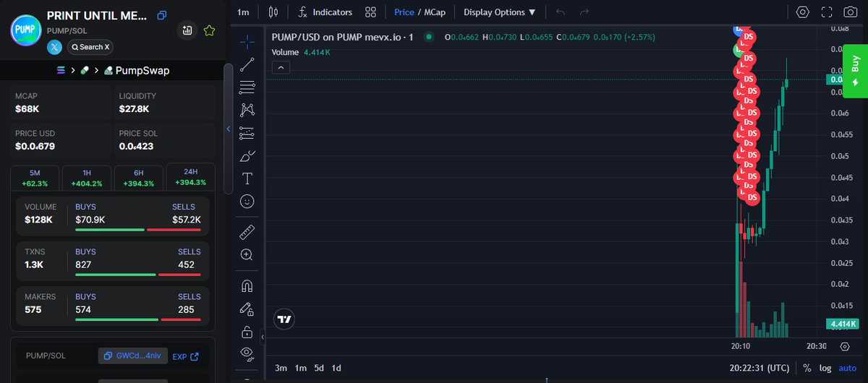This screenshot has width=868, height=383.
Task: Select the pattern drawing tool
Action: 247,110
